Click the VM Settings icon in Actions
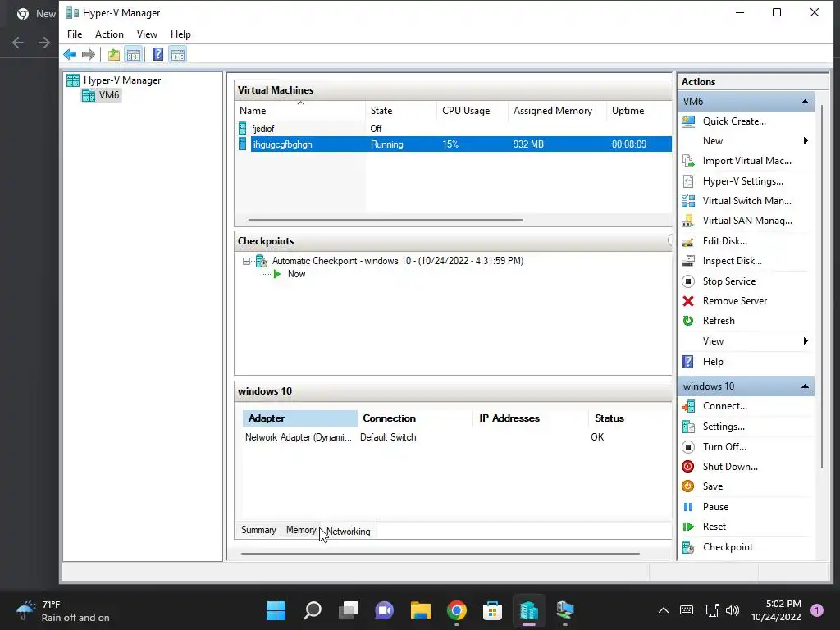The width and height of the screenshot is (840, 630). [x=688, y=427]
